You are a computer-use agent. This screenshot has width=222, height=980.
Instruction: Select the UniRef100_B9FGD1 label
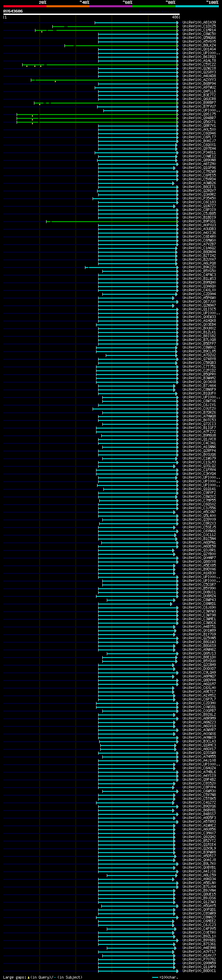click(x=199, y=221)
